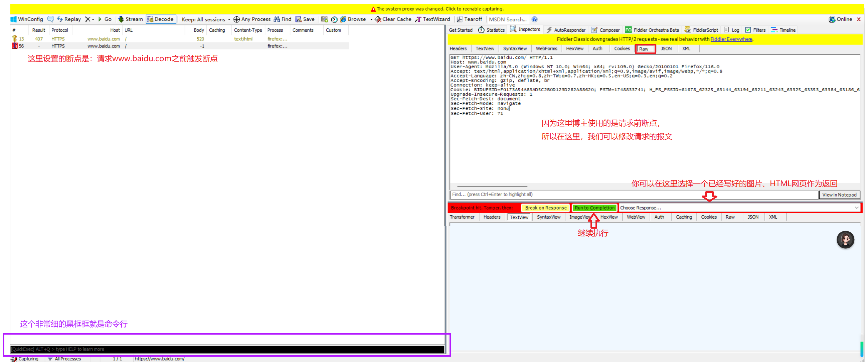The height and width of the screenshot is (362, 868).
Task: Open the Fiddler Everywhere link
Action: [x=731, y=39]
